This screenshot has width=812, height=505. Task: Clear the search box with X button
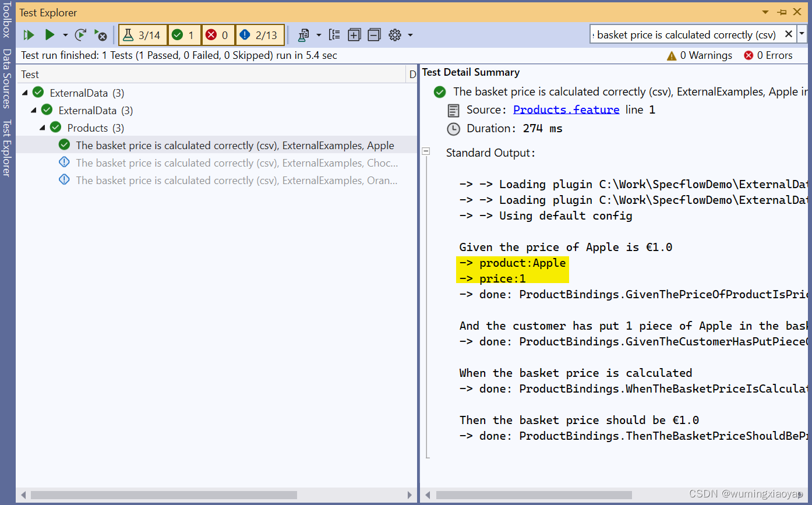click(789, 34)
